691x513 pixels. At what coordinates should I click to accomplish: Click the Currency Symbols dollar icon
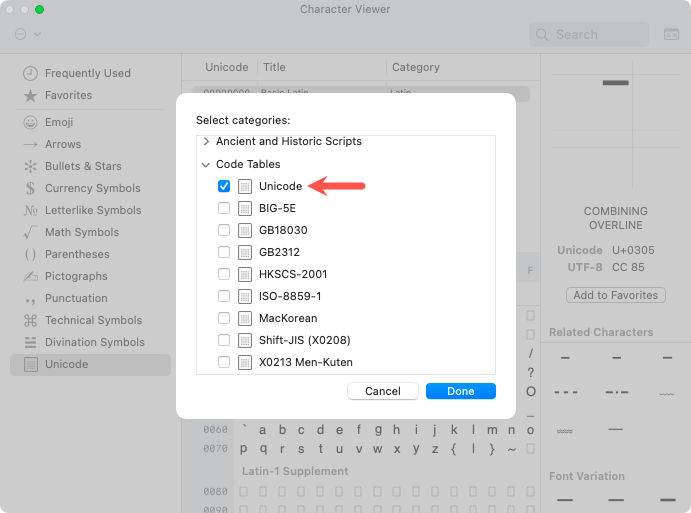coord(31,188)
